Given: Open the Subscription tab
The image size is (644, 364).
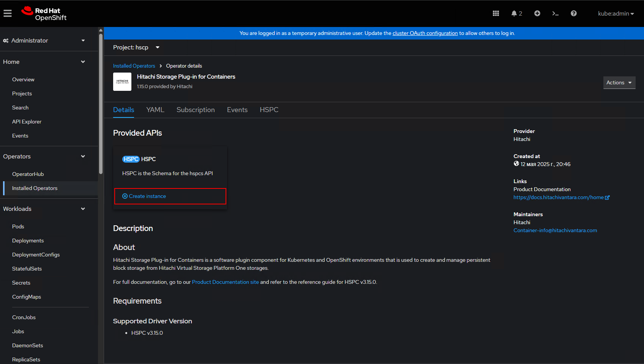Looking at the screenshot, I should click(196, 110).
